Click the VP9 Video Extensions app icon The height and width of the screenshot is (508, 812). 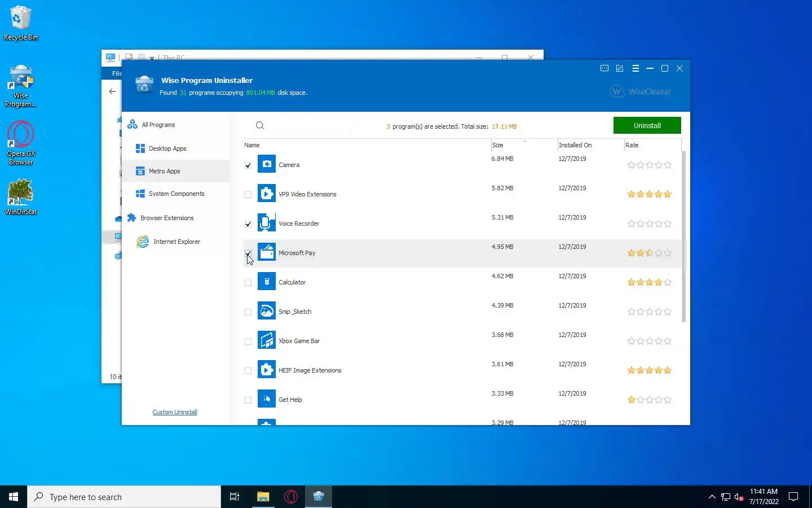pos(267,194)
